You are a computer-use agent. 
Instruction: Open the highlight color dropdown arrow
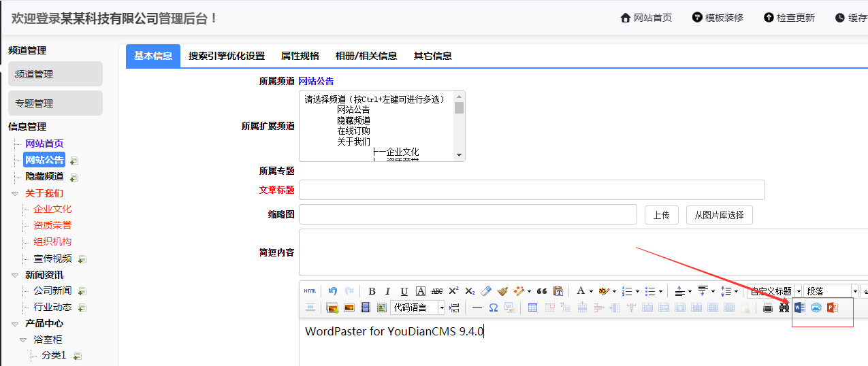pyautogui.click(x=614, y=291)
